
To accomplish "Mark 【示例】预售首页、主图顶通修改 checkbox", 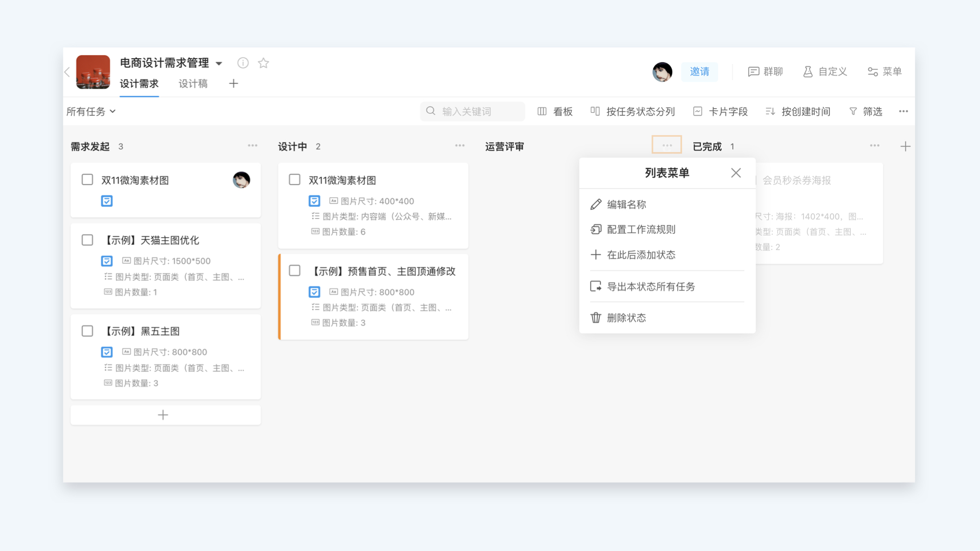I will [295, 270].
